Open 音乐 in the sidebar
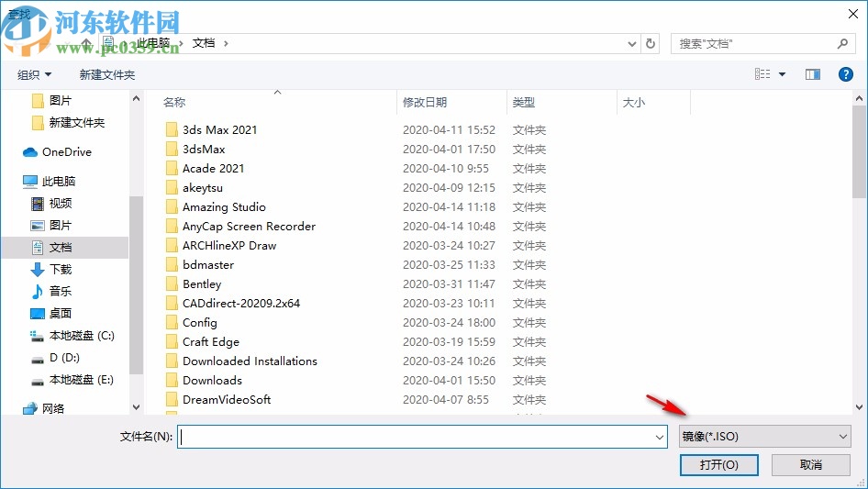Screen dimensions: 868x489 point(51,291)
